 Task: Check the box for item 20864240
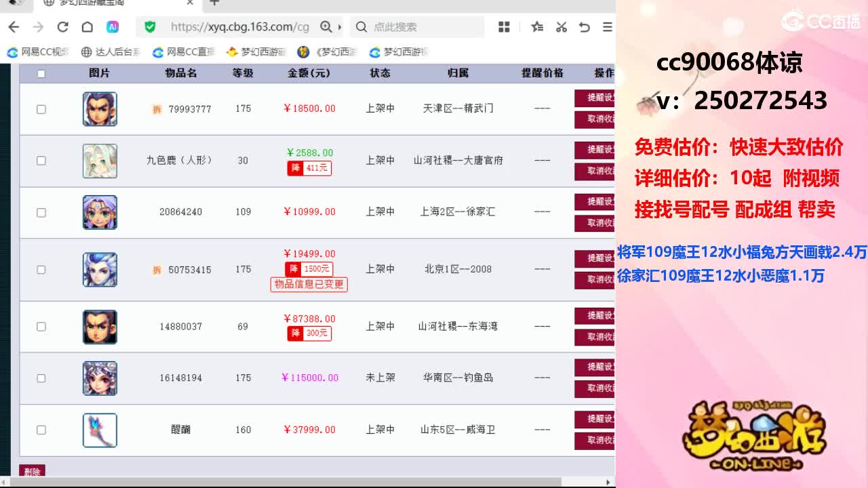click(x=41, y=212)
